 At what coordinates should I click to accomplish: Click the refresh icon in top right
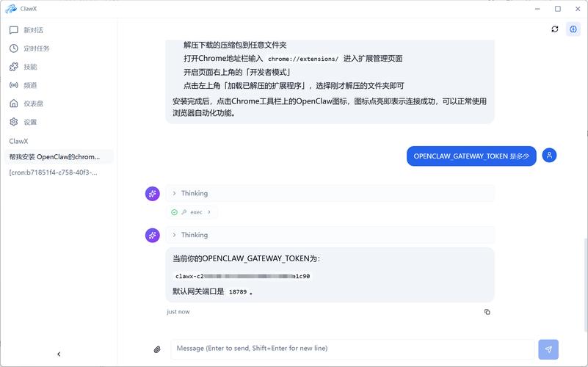tap(555, 29)
